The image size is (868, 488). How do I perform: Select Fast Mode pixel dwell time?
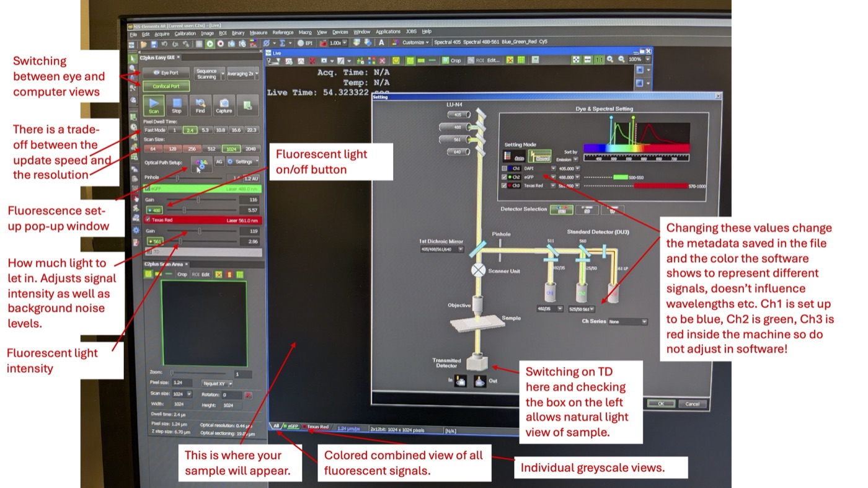(154, 130)
